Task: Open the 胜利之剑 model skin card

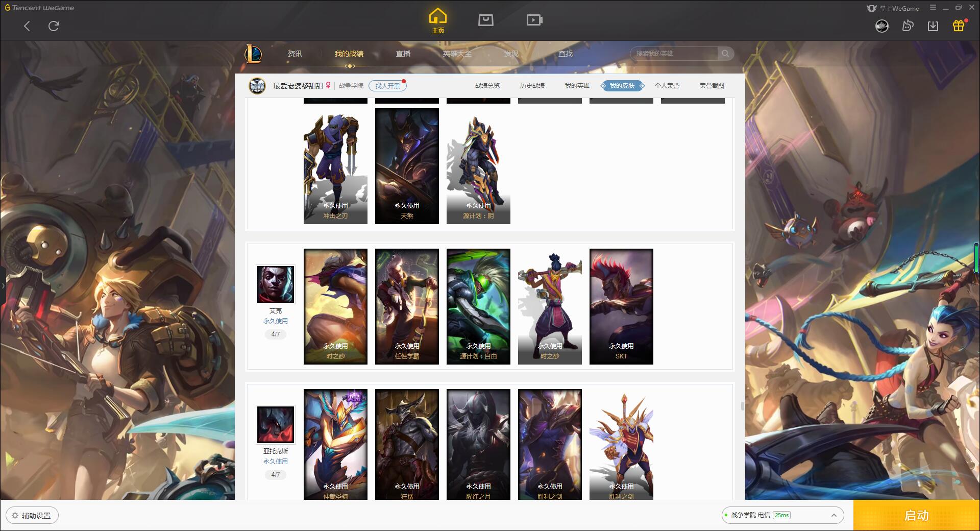Action: pyautogui.click(x=621, y=444)
